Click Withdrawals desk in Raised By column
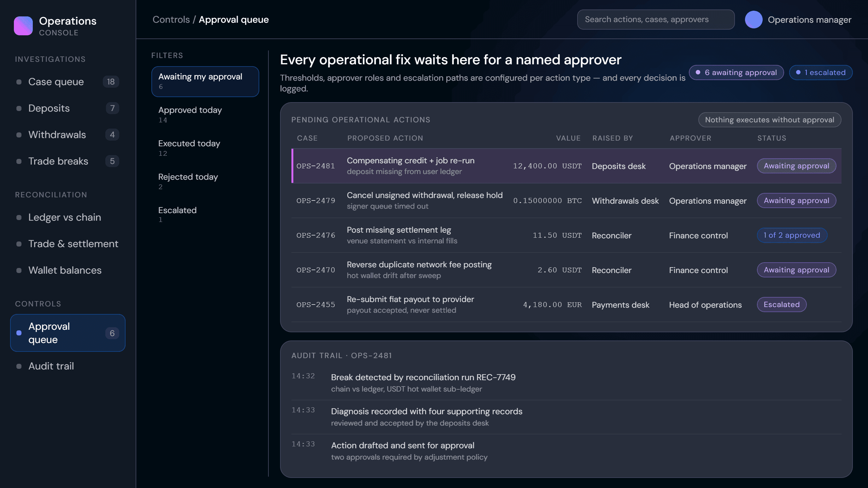This screenshot has width=868, height=488. (625, 201)
